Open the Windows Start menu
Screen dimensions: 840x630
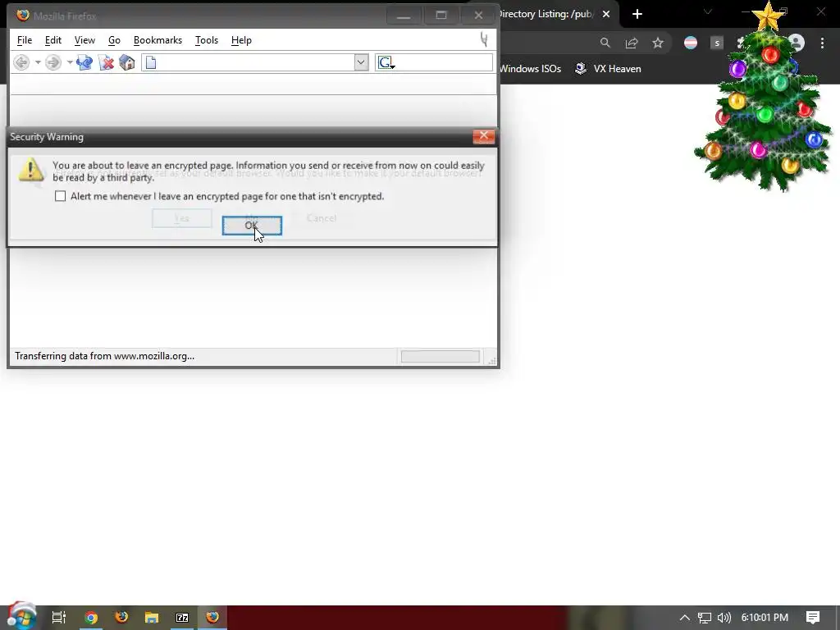click(x=22, y=616)
